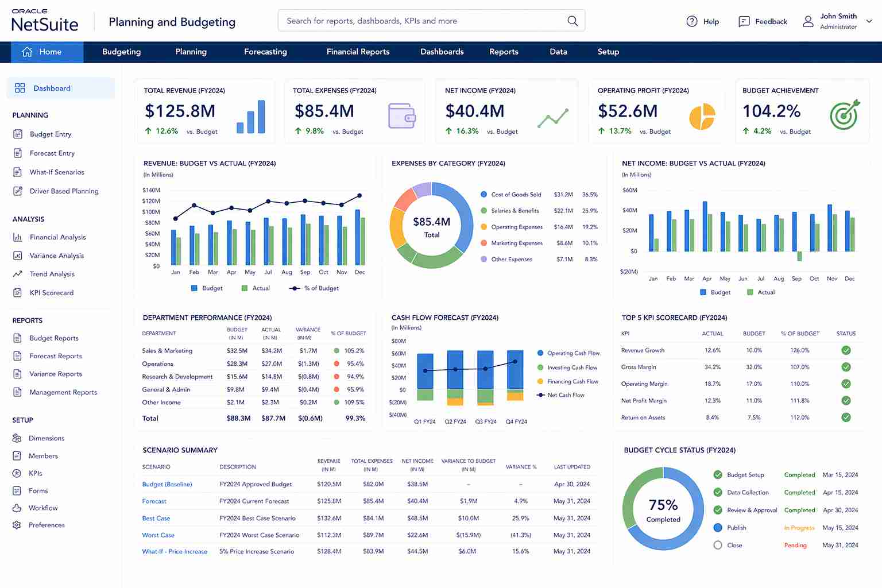Viewport: 882px width, 588px height.
Task: Click KPI Scorecard sidebar icon
Action: pos(17,292)
